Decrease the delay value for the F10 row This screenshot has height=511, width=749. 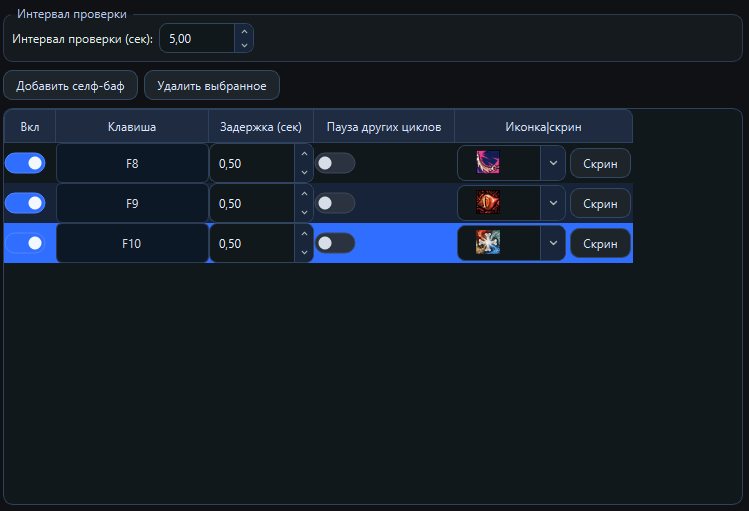coord(304,252)
